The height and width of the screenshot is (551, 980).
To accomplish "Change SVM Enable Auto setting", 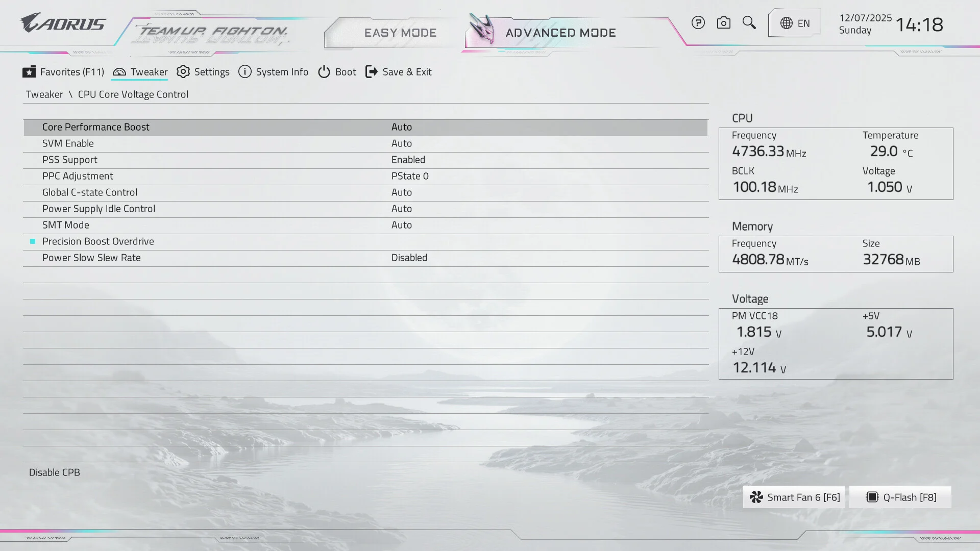I will [x=402, y=143].
